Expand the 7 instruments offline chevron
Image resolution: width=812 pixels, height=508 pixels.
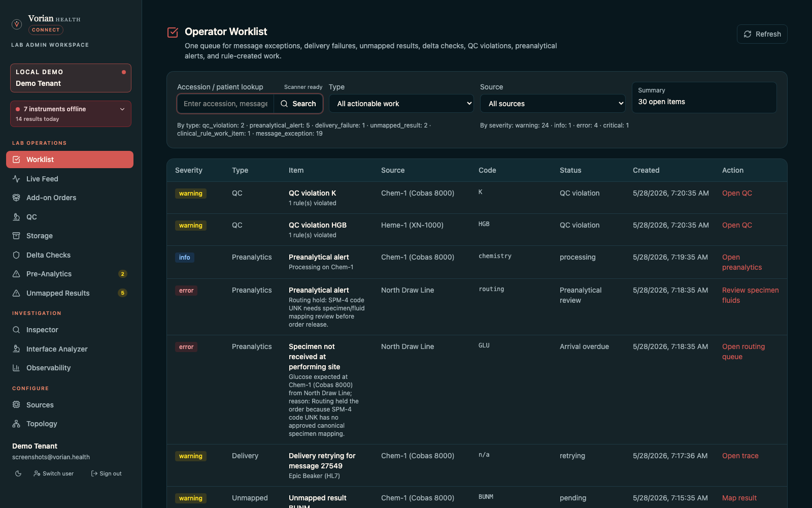(122, 109)
